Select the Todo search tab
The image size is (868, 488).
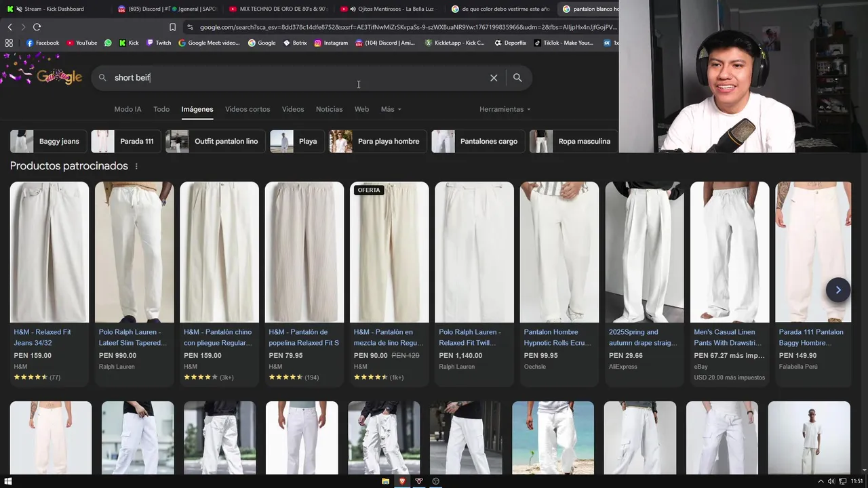161,109
